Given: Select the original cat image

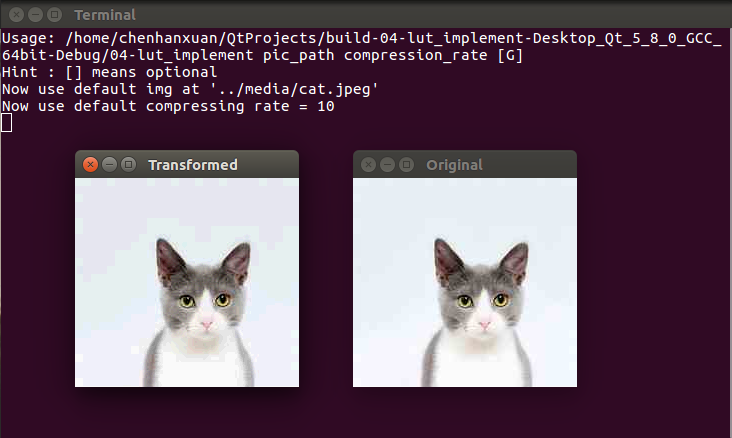Looking at the screenshot, I should (x=465, y=283).
